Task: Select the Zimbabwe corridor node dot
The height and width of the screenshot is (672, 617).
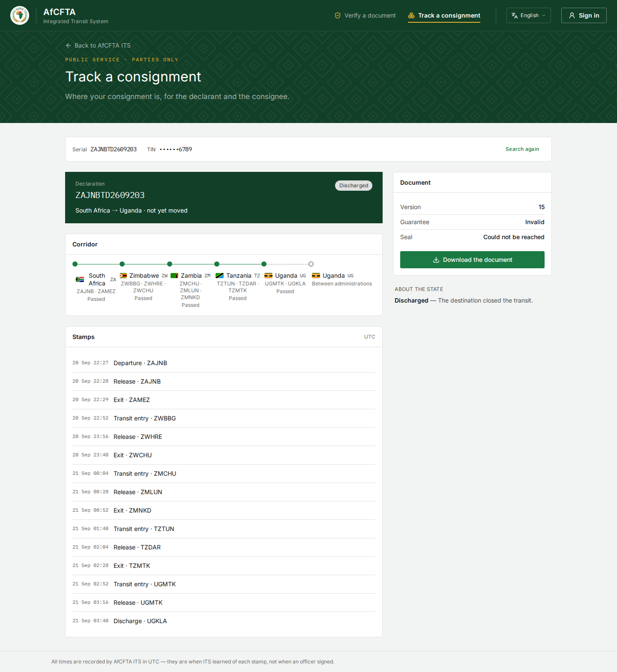Action: pyautogui.click(x=122, y=264)
